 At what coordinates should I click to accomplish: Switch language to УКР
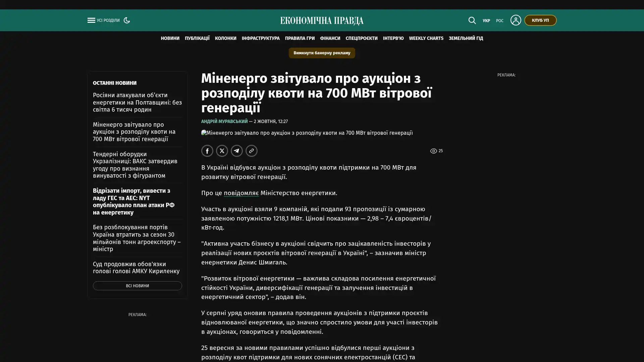pos(486,21)
